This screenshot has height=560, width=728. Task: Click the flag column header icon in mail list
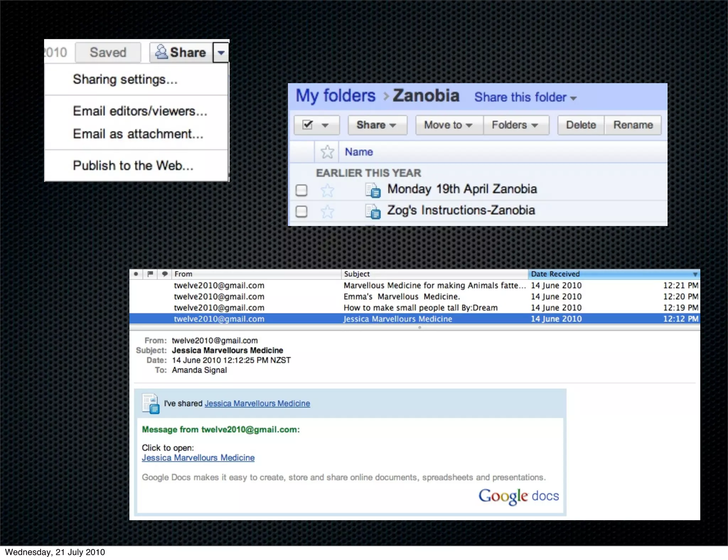coord(150,274)
